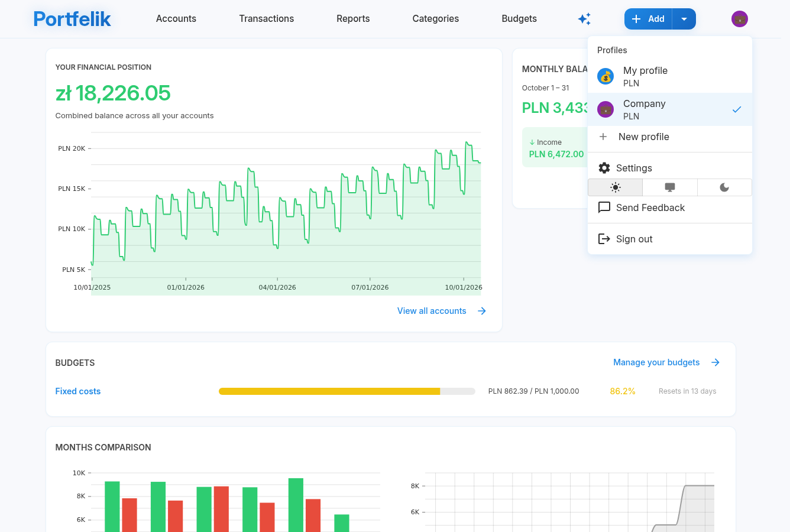The height and width of the screenshot is (532, 790).
Task: Sign out of the account
Action: [670, 239]
